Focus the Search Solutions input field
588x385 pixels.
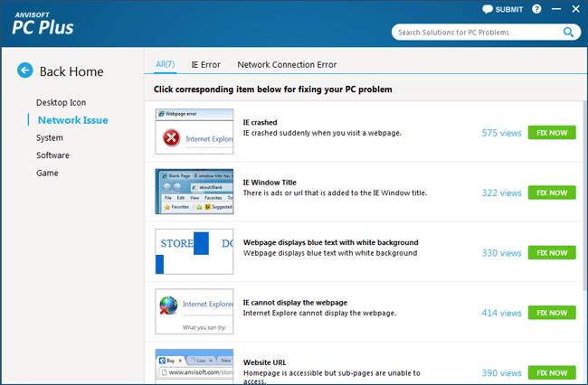475,33
